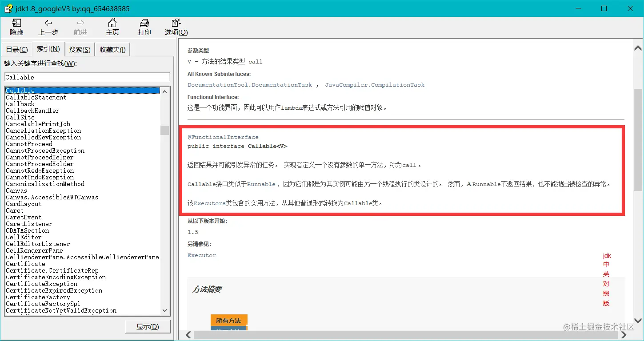Click index list scroll-up arrow

[165, 91]
